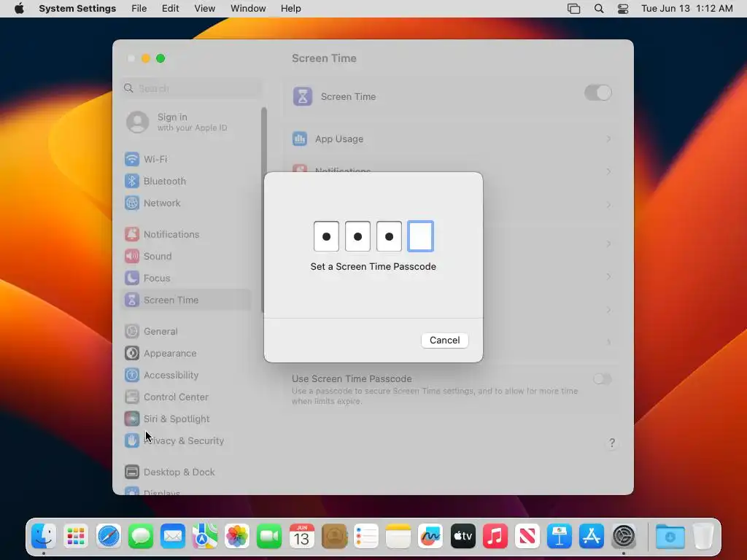Viewport: 747px width, 560px height.
Task: Open Launchpad in the Dock
Action: [76, 537]
